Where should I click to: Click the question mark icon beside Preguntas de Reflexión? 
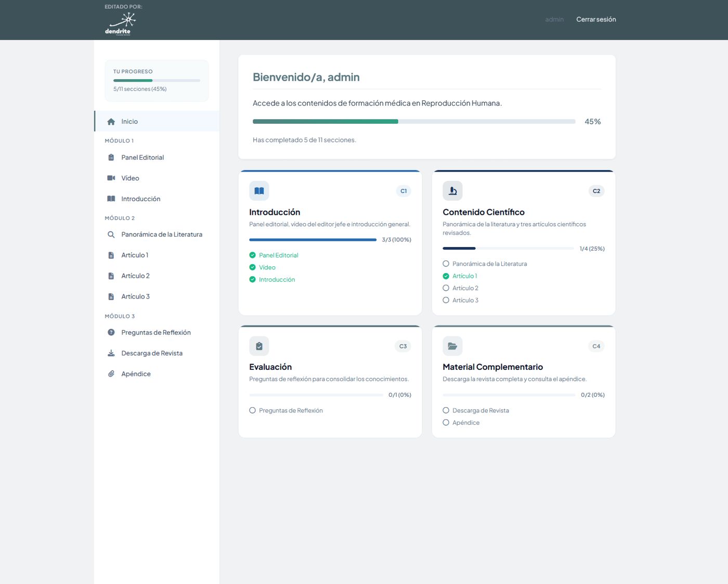(111, 332)
